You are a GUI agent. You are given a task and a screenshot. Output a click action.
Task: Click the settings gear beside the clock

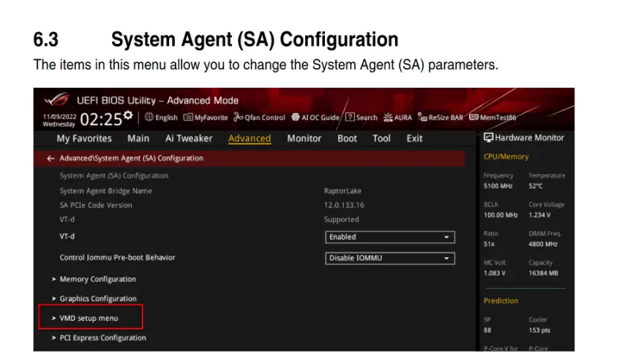coord(128,115)
